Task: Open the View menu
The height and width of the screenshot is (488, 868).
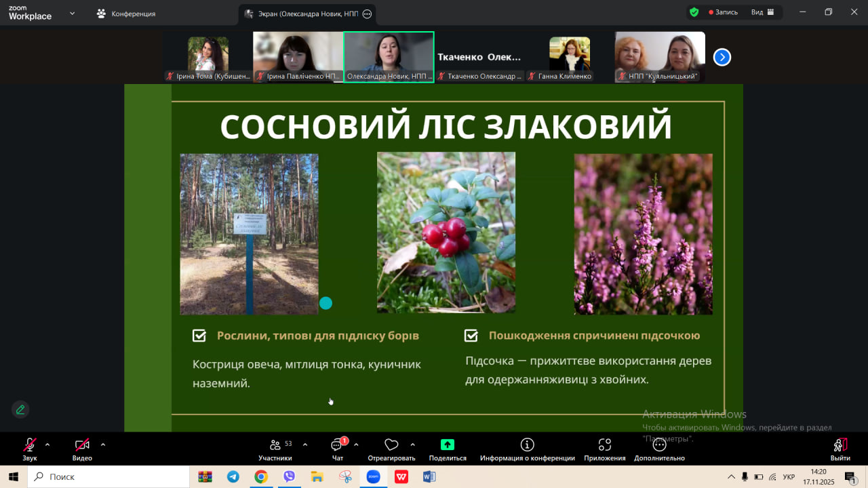Action: 762,12
